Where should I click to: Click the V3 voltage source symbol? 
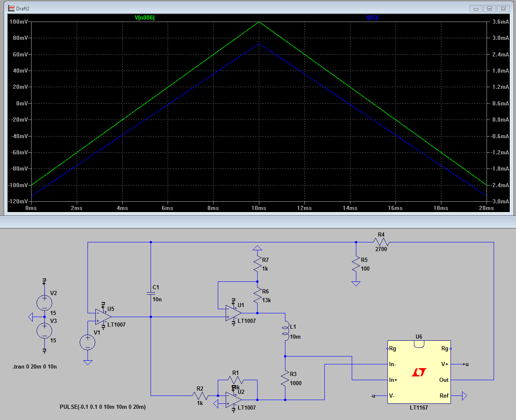pyautogui.click(x=44, y=331)
